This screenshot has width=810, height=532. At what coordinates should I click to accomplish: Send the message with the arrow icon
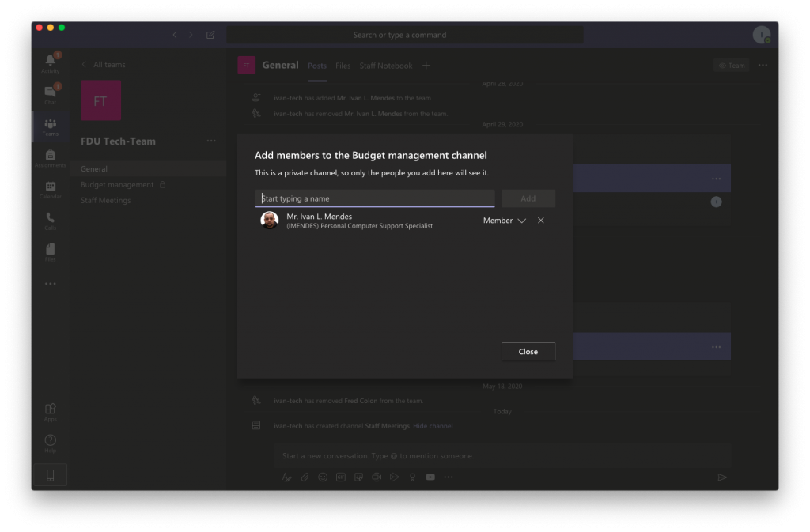tap(722, 477)
